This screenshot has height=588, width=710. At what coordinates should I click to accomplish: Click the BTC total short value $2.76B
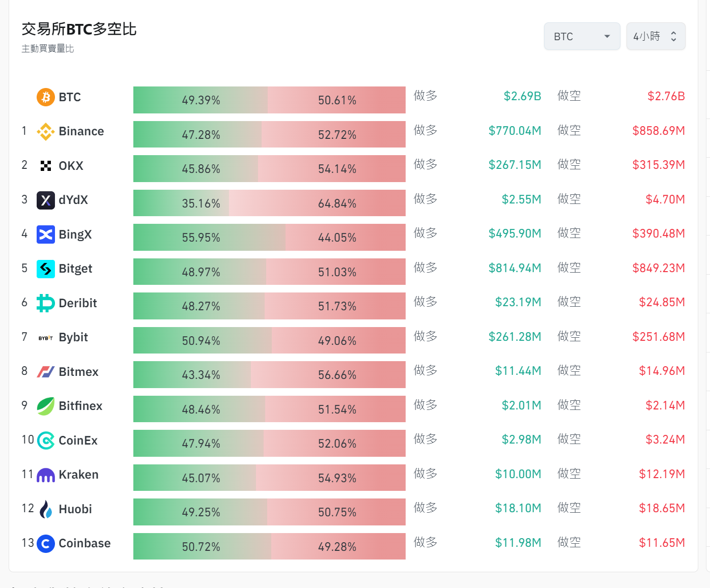[666, 96]
